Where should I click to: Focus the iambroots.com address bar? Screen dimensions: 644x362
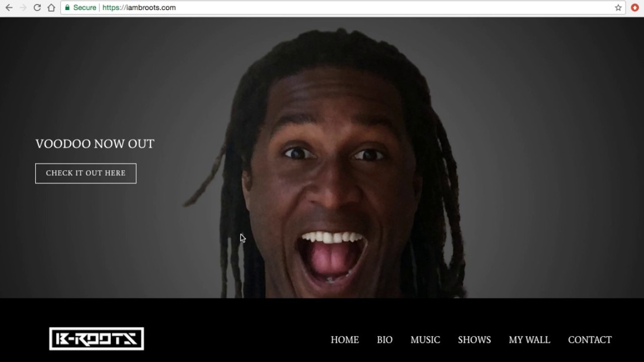342,8
